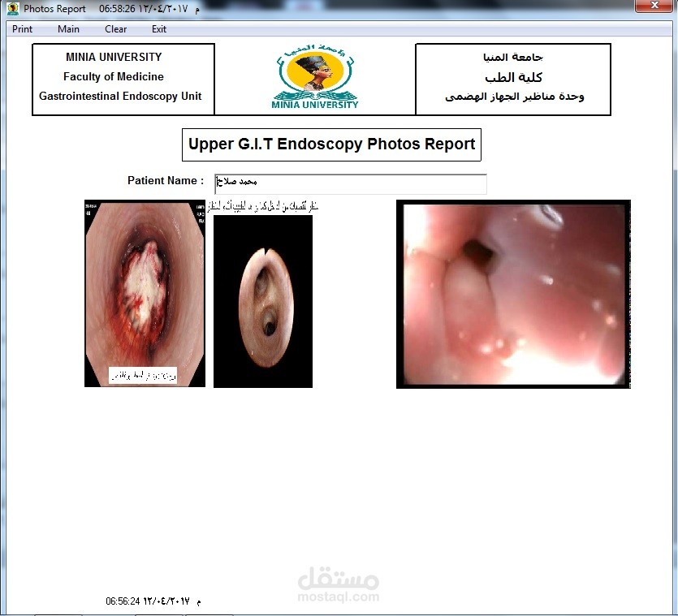Select the Clear menu item
The width and height of the screenshot is (678, 616).
pos(115,29)
